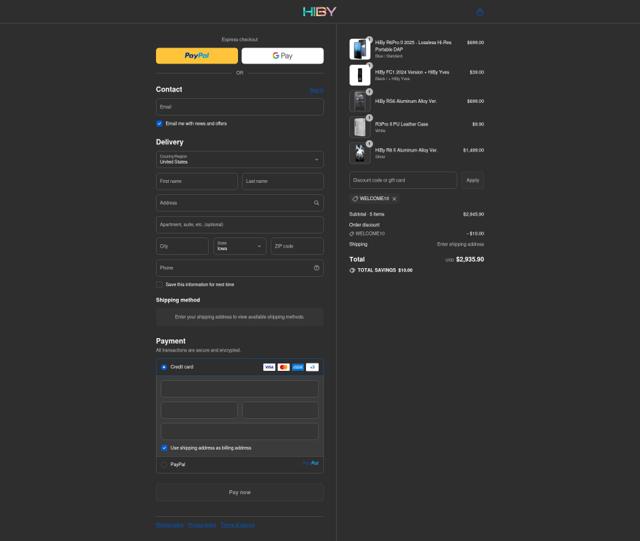640x541 pixels.
Task: Focus the card expiration date field
Action: [199, 410]
